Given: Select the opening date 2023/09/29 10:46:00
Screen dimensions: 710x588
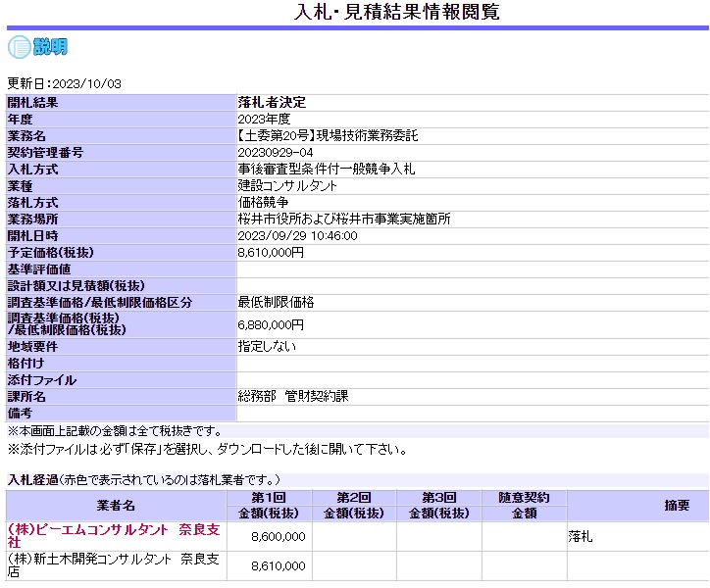Looking at the screenshot, I should [x=297, y=235].
